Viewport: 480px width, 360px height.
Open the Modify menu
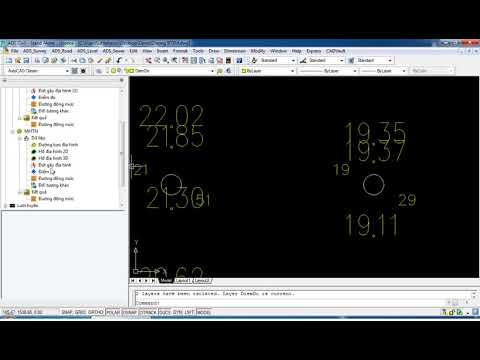(x=258, y=51)
